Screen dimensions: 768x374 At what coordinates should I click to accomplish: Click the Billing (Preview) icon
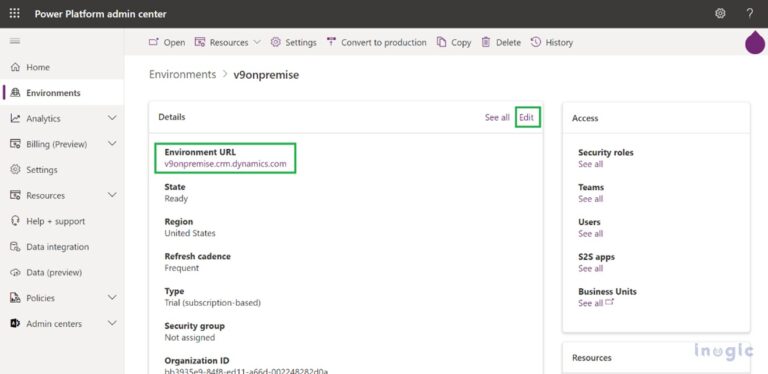click(x=16, y=144)
